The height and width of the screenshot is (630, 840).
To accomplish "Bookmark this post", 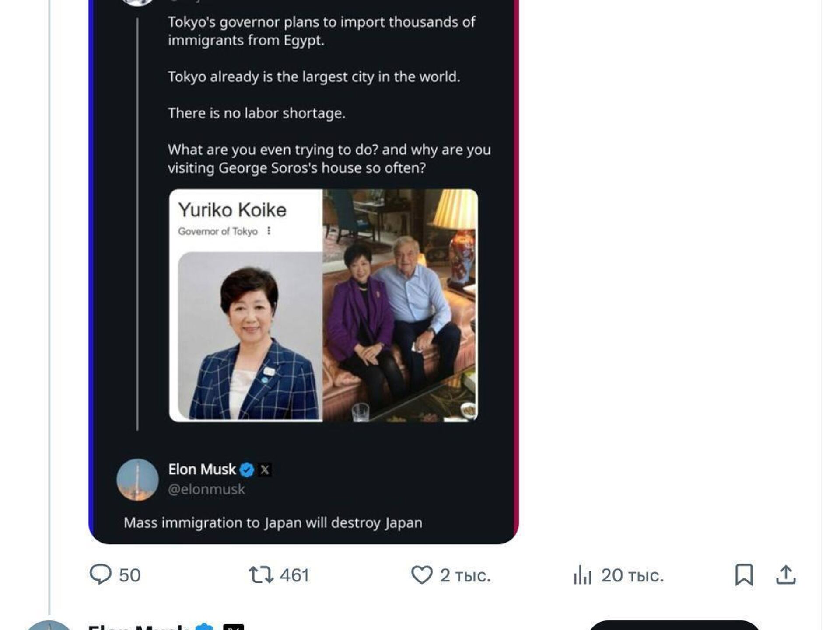I will (x=744, y=574).
